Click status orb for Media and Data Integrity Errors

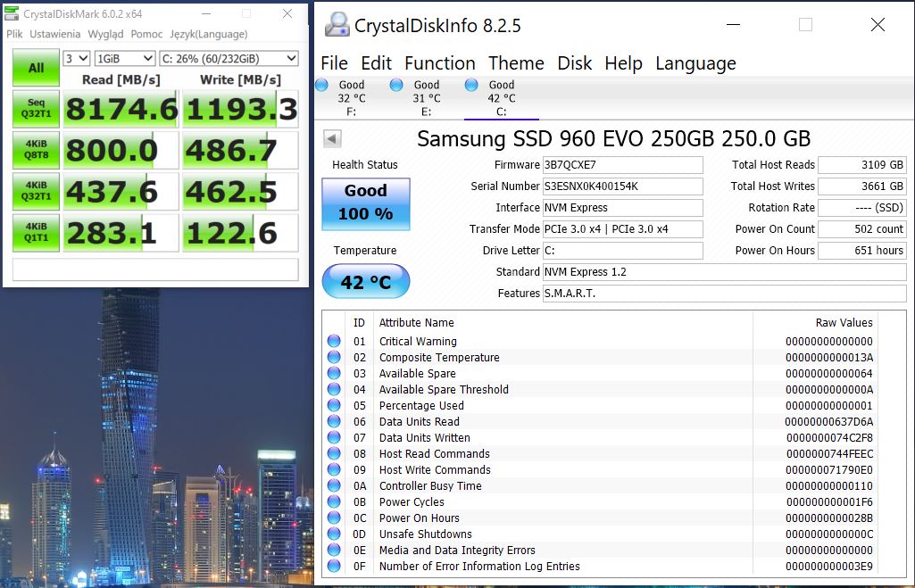pos(334,550)
